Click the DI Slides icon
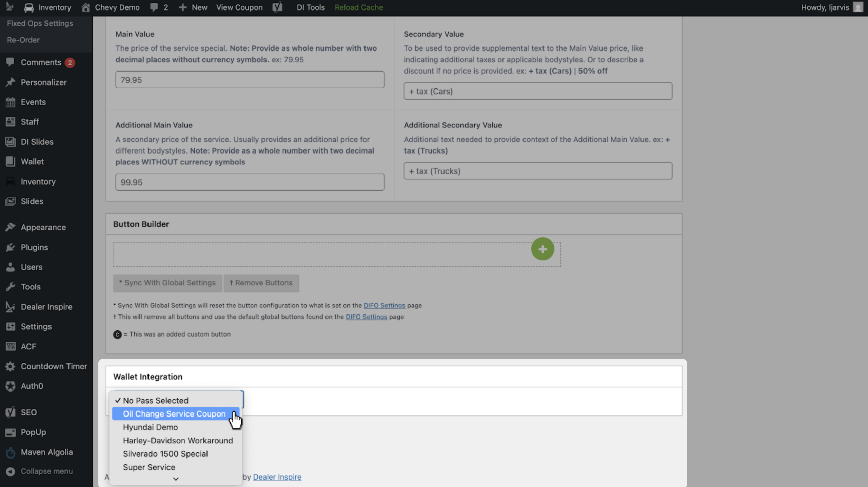The width and height of the screenshot is (868, 487). click(x=10, y=142)
